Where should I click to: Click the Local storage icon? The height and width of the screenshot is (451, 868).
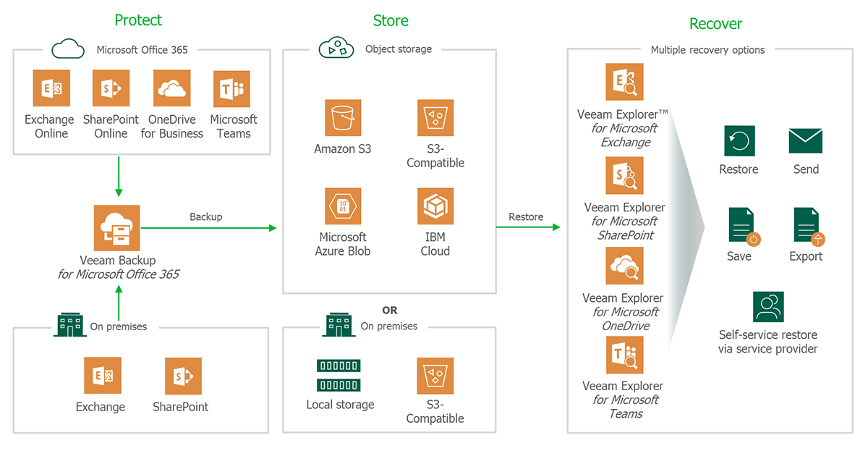(x=339, y=375)
